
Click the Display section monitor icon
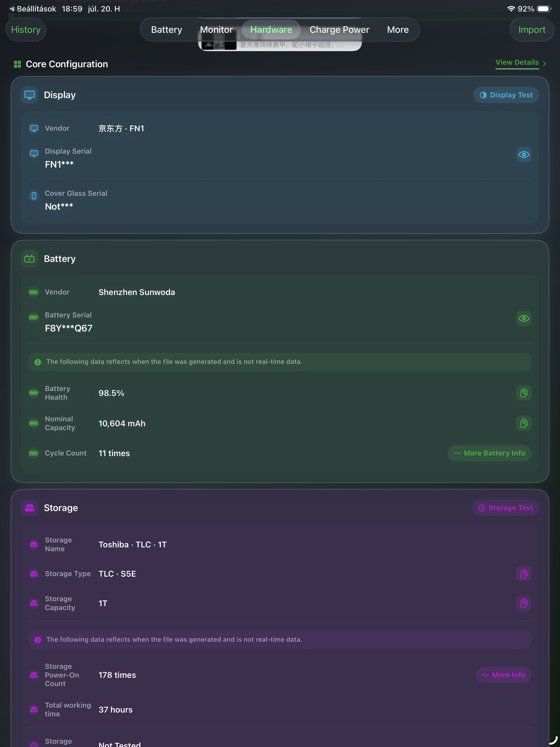click(29, 95)
